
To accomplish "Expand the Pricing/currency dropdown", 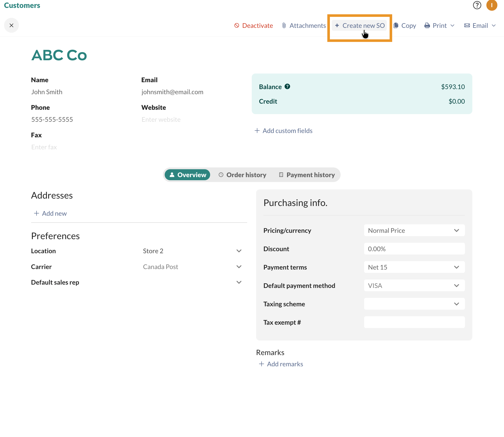I will pos(414,230).
